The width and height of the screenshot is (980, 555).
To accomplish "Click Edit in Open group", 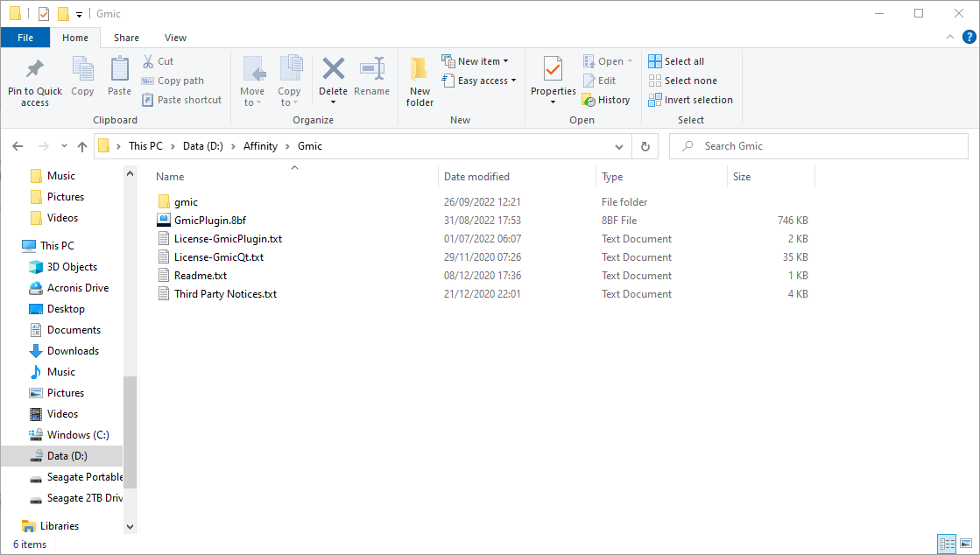I will 599,81.
